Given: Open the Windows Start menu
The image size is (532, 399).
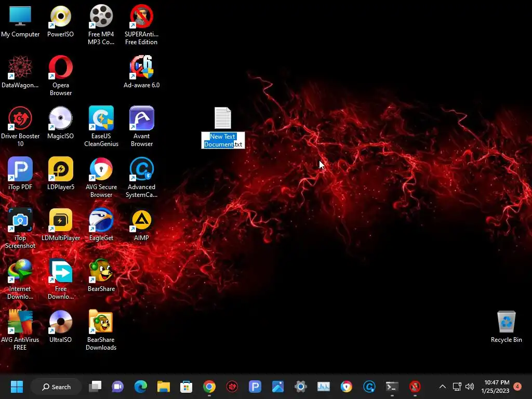Looking at the screenshot, I should tap(17, 387).
